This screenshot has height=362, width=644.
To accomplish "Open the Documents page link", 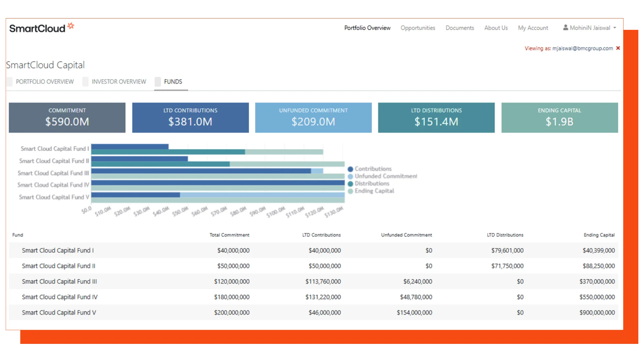I will pyautogui.click(x=460, y=28).
